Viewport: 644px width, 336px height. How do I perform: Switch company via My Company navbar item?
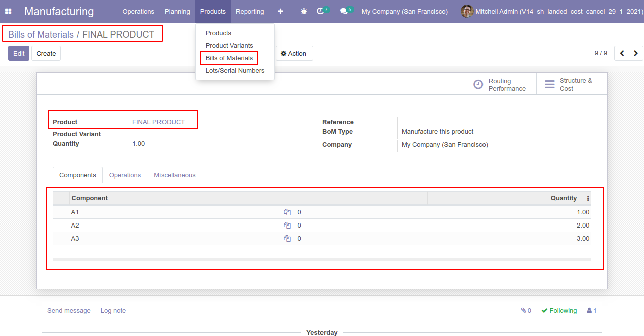pos(405,11)
